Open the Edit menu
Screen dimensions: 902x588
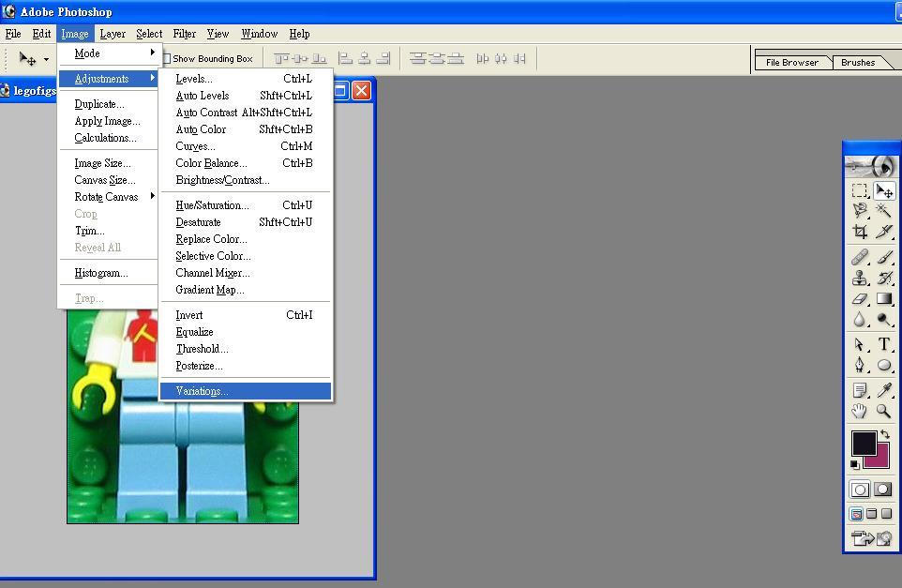tap(41, 34)
